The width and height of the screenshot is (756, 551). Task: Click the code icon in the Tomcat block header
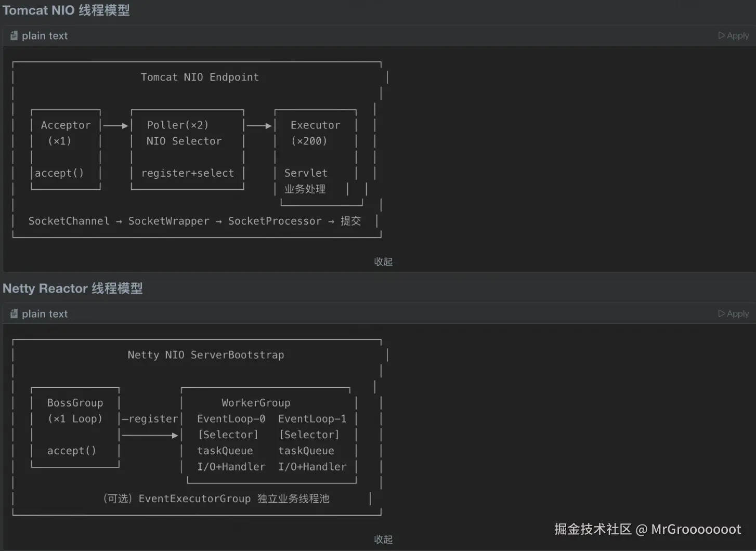click(14, 36)
